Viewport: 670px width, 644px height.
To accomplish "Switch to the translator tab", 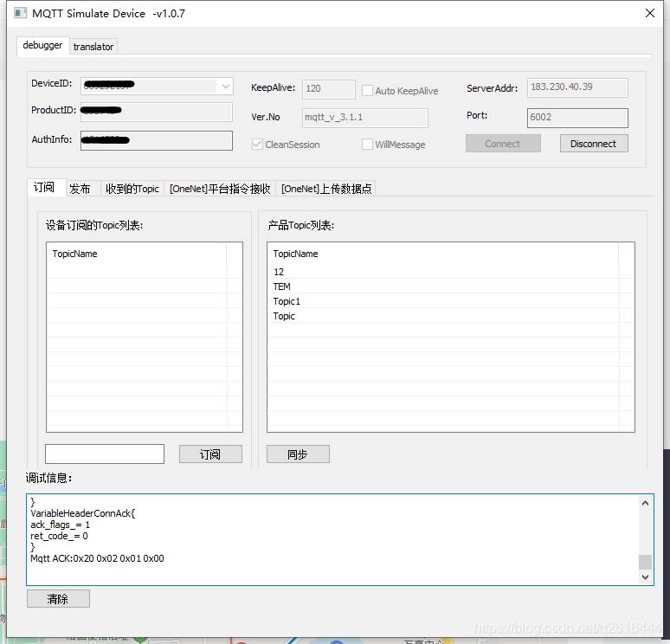I will 93,47.
